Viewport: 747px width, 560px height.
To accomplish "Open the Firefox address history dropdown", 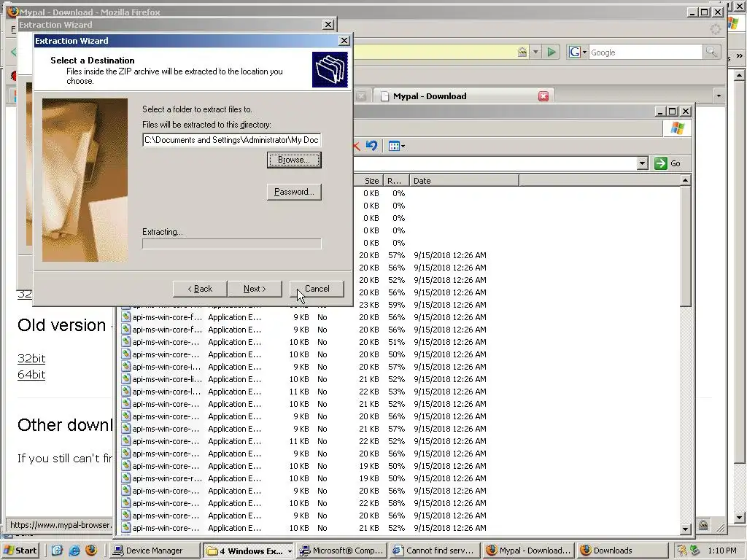I will pos(535,52).
